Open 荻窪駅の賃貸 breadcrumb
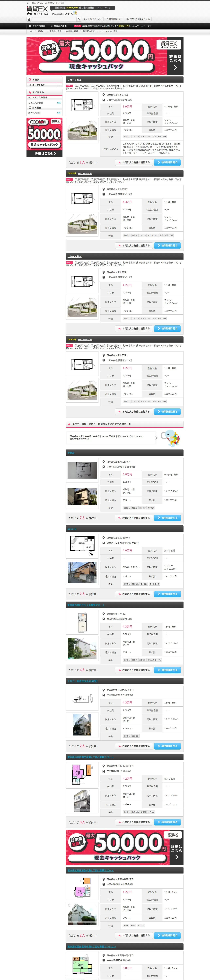210x980 pixels. [89, 32]
